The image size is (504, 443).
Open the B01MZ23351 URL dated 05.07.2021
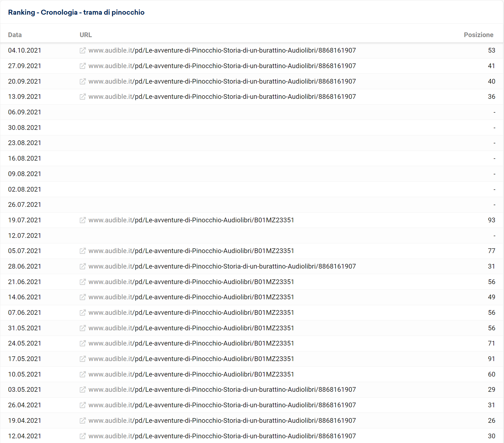click(191, 251)
